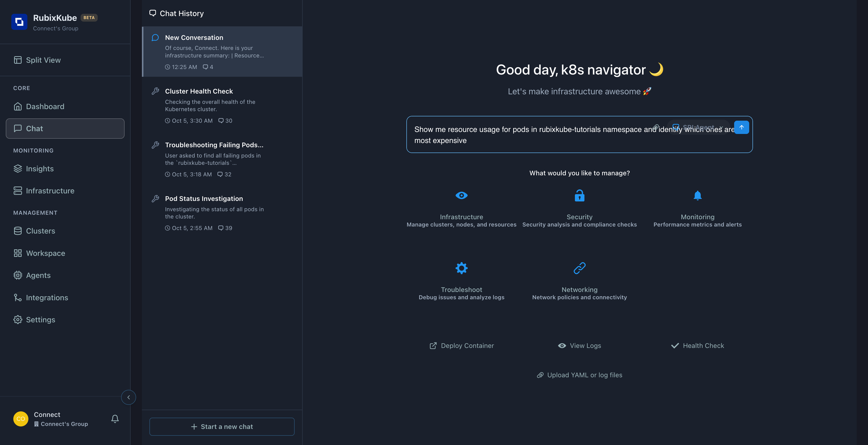Open the Insights menu item

(x=40, y=169)
